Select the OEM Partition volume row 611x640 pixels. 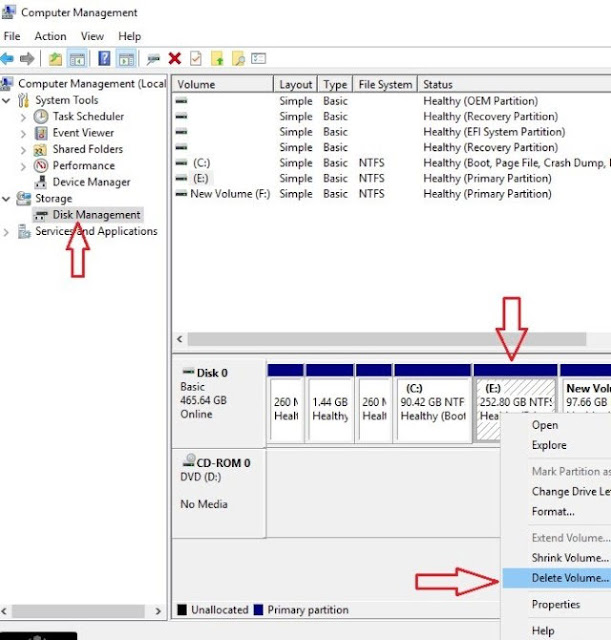[391, 101]
